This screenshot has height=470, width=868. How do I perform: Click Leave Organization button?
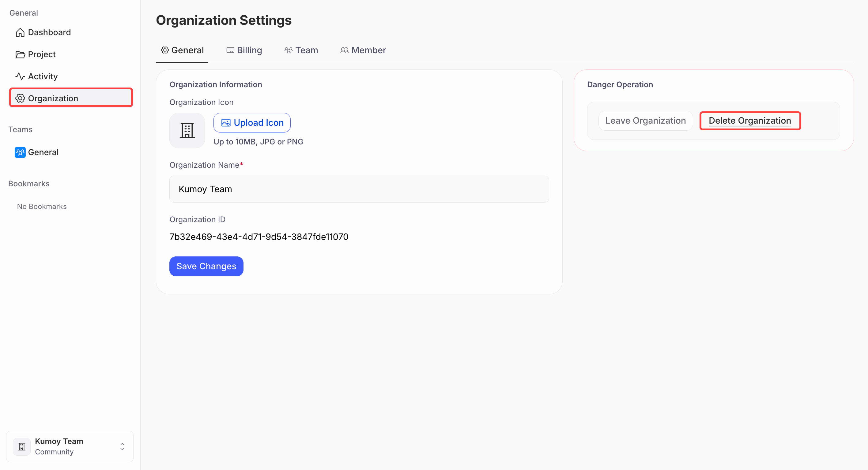point(645,121)
